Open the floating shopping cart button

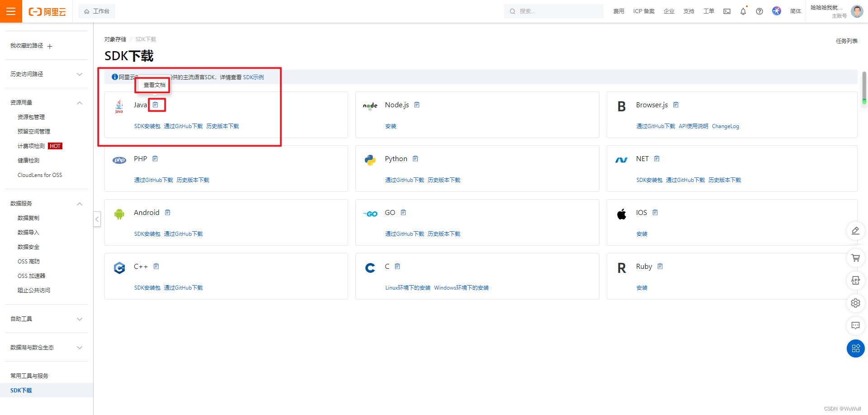(855, 258)
